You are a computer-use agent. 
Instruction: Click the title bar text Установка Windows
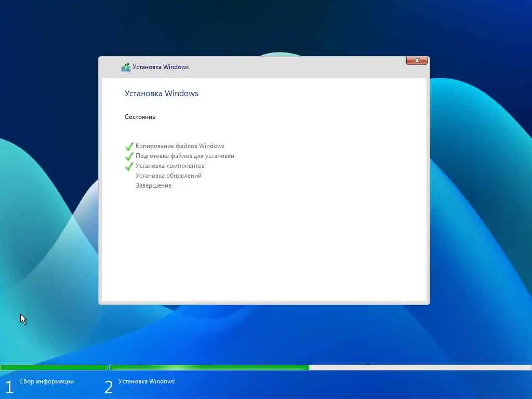161,67
